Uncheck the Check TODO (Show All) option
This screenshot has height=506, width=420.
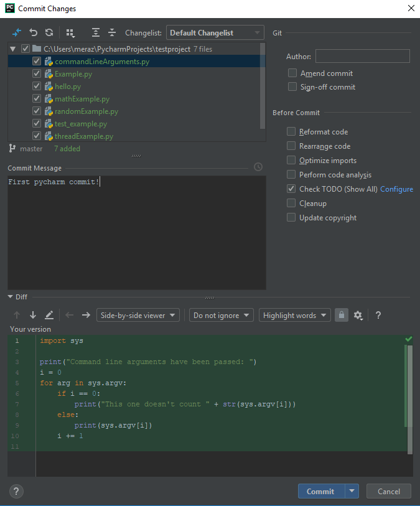point(291,189)
